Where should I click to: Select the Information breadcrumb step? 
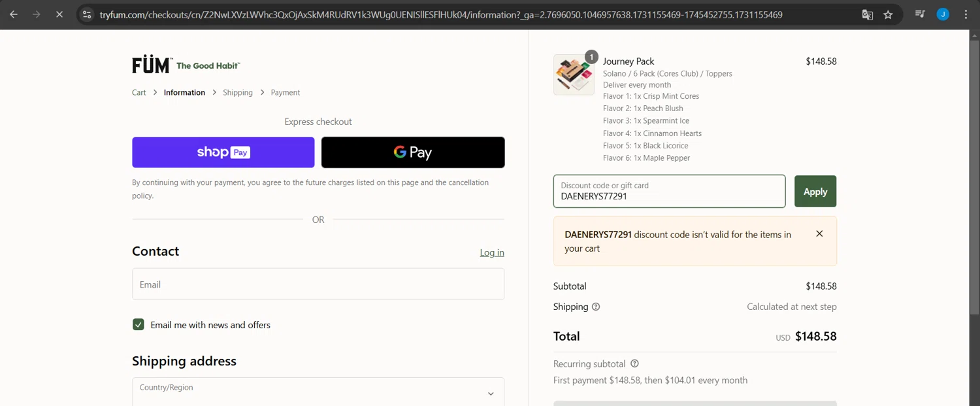pos(184,93)
